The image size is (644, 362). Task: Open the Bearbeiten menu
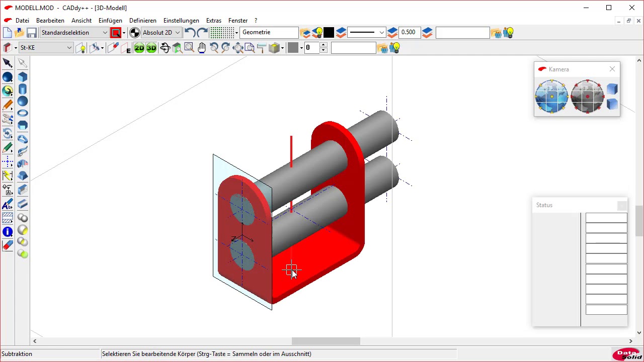pos(50,21)
